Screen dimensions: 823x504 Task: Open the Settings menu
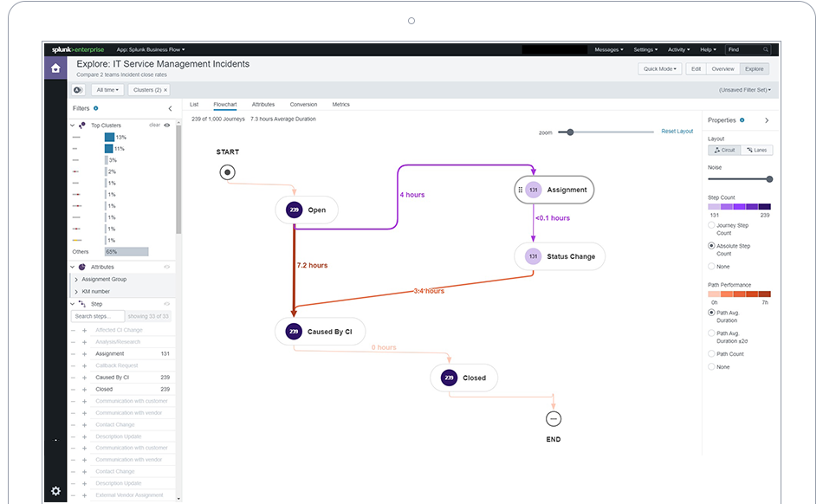pyautogui.click(x=645, y=50)
